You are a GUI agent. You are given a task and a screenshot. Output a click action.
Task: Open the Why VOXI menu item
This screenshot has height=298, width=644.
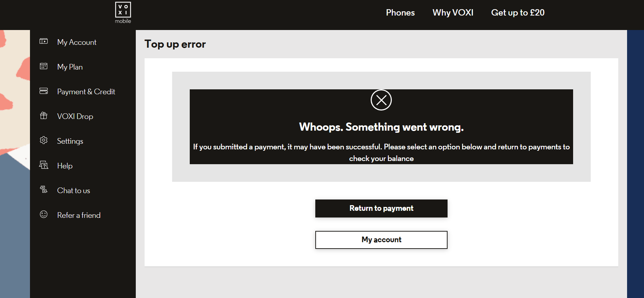click(x=453, y=13)
